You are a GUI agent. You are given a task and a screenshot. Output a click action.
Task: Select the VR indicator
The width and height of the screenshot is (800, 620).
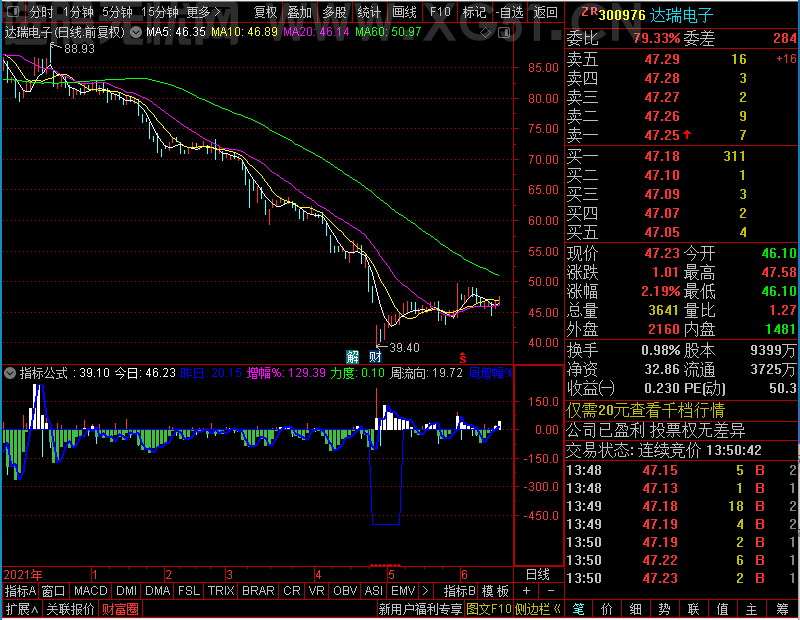point(316,591)
